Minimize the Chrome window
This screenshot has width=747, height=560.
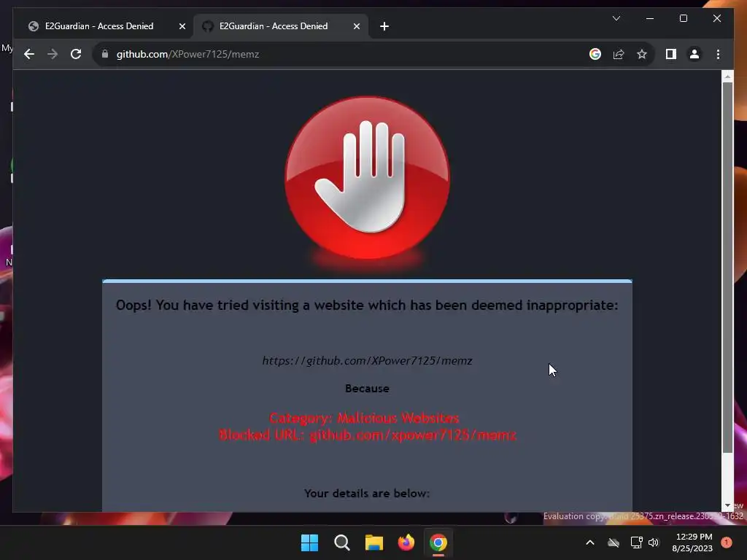tap(650, 18)
